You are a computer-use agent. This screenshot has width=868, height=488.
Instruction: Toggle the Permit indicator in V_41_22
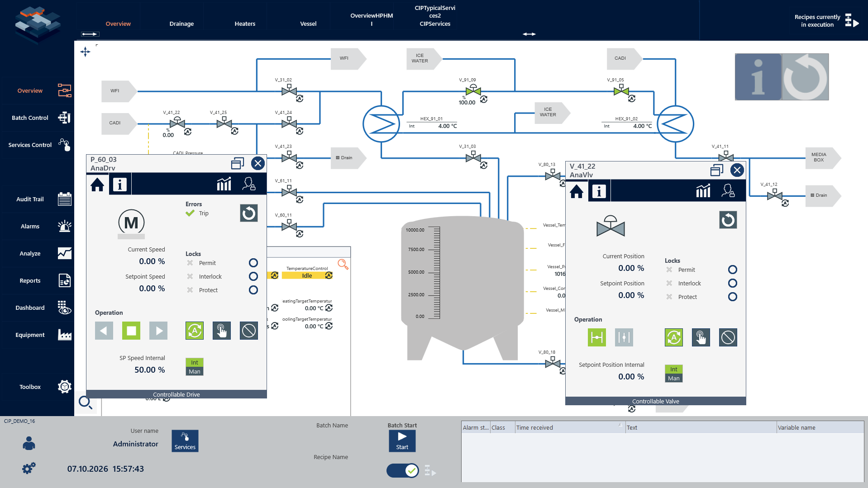pos(733,270)
